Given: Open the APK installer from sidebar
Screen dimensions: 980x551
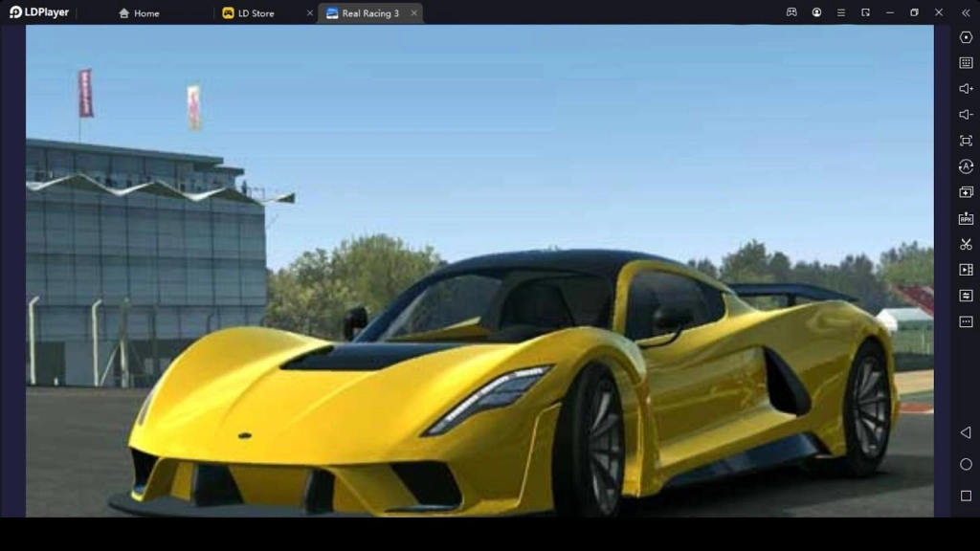Looking at the screenshot, I should point(964,218).
